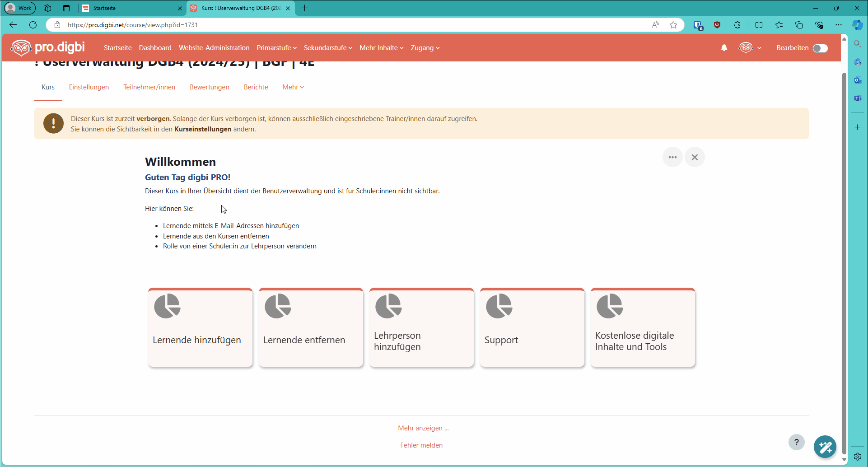Viewport: 868px width, 467px height.
Task: Click the magic wand assistant button
Action: coord(825,447)
